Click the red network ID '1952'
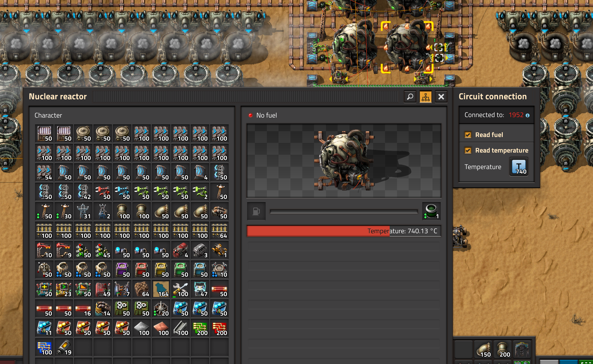 pos(516,115)
